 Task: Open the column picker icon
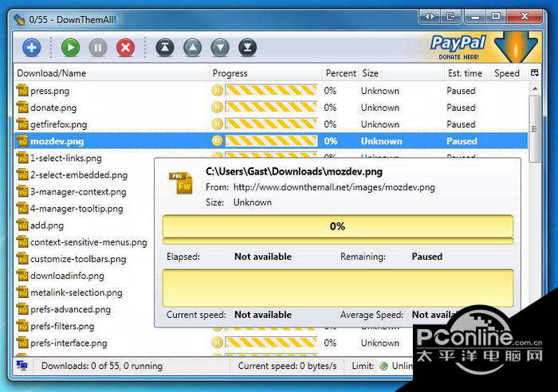tap(535, 73)
